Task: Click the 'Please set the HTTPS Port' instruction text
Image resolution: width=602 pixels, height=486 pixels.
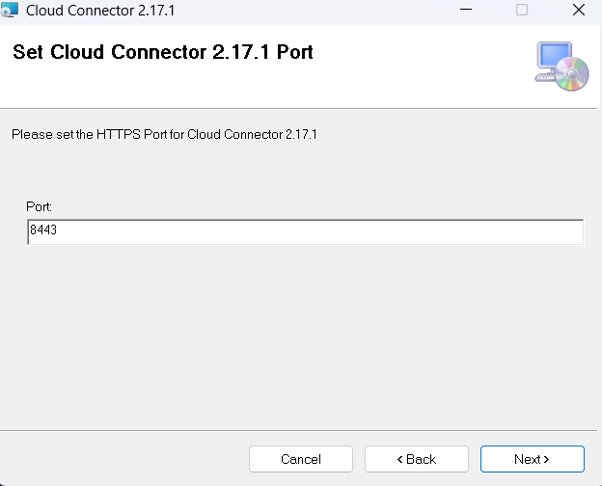Action: [x=164, y=134]
